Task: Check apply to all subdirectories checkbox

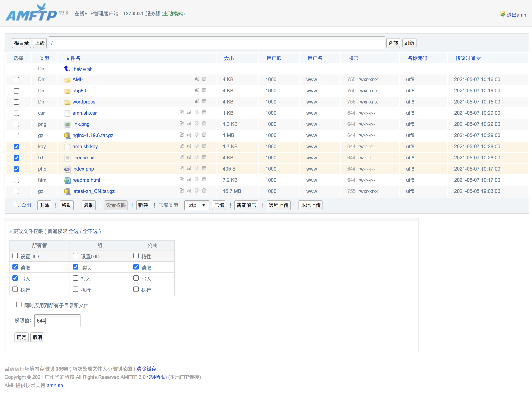Action: 19,305
